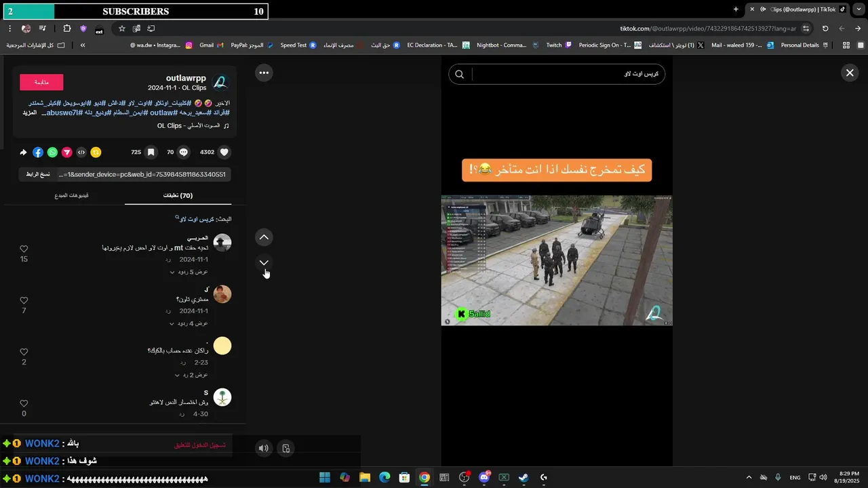This screenshot has width=868, height=488.
Task: Open comments via speech bubble icon 70
Action: click(x=183, y=152)
